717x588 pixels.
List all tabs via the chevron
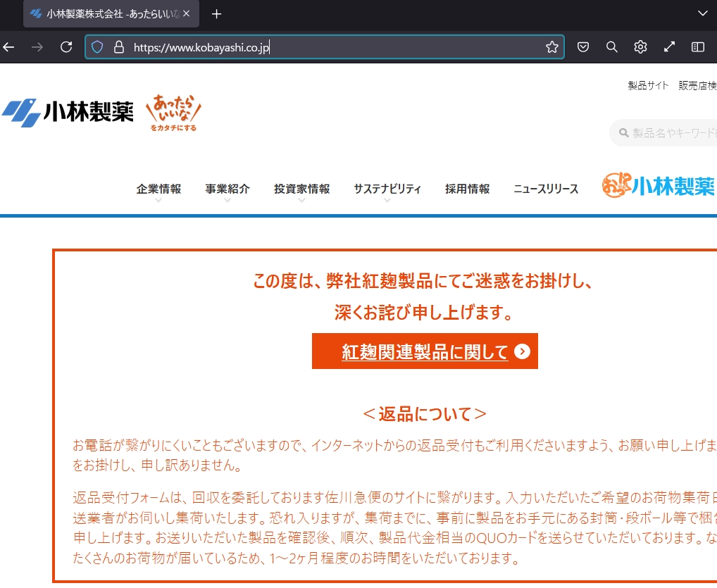703,13
